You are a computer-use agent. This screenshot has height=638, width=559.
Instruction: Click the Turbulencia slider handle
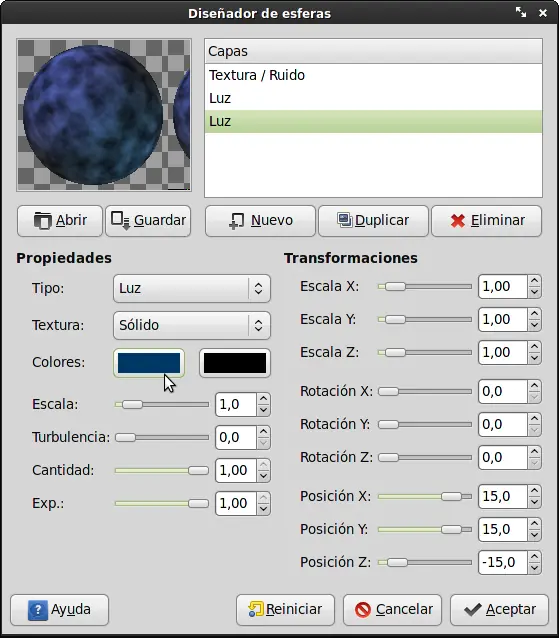click(125, 437)
